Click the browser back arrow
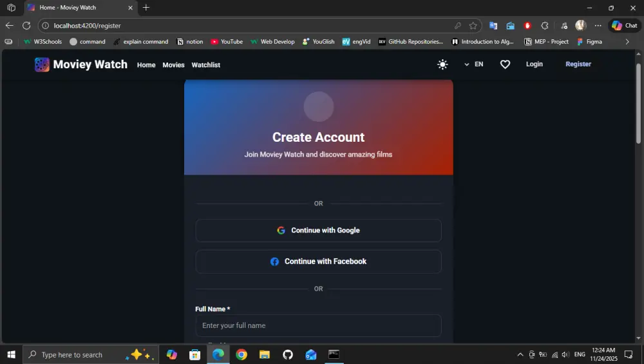The image size is (644, 364). click(x=10, y=26)
